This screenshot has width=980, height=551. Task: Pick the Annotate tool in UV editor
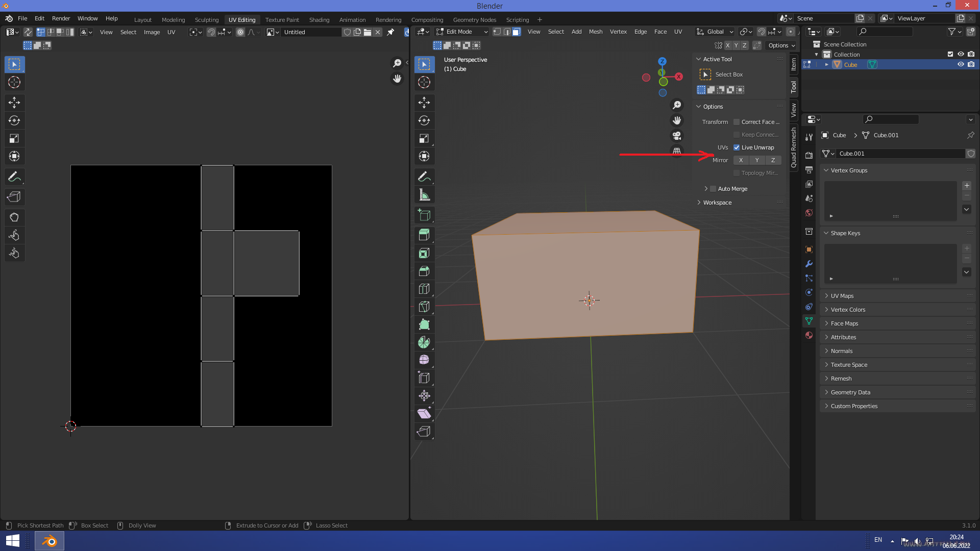pyautogui.click(x=14, y=177)
